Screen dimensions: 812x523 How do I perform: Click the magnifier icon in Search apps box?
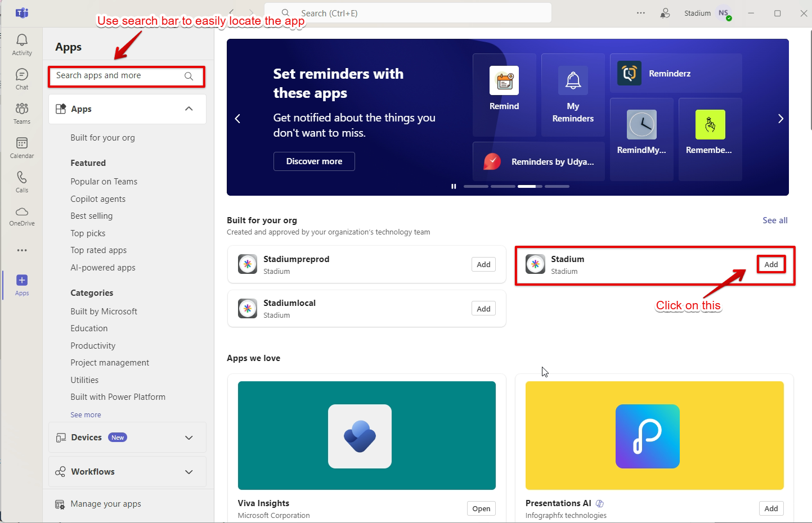pos(189,76)
